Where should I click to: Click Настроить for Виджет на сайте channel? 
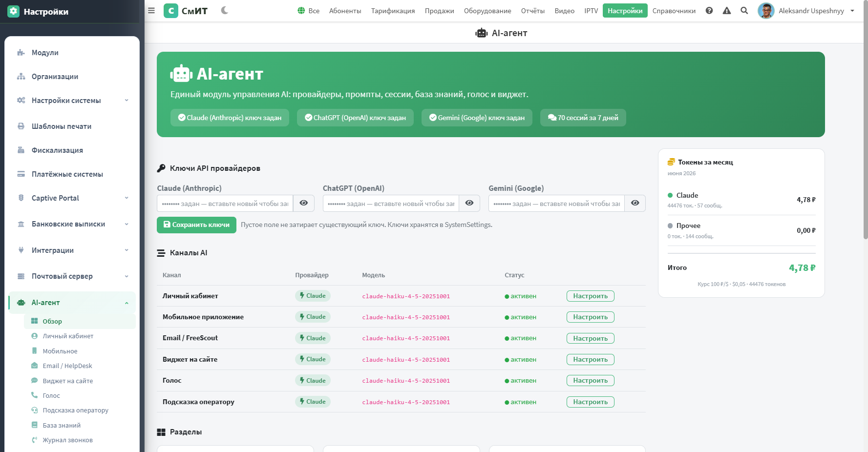coord(590,359)
